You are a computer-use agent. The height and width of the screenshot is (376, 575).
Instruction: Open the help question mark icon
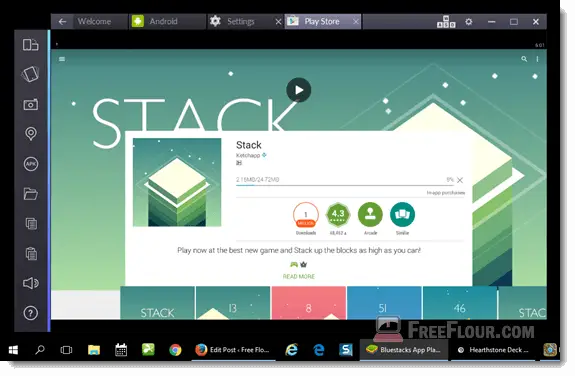point(31,313)
